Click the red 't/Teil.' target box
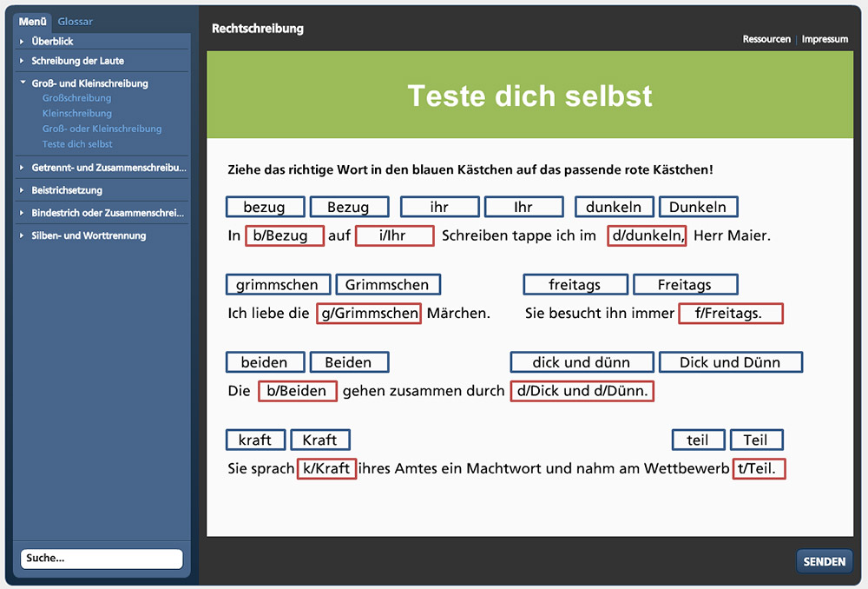This screenshot has width=868, height=589. [x=759, y=468]
